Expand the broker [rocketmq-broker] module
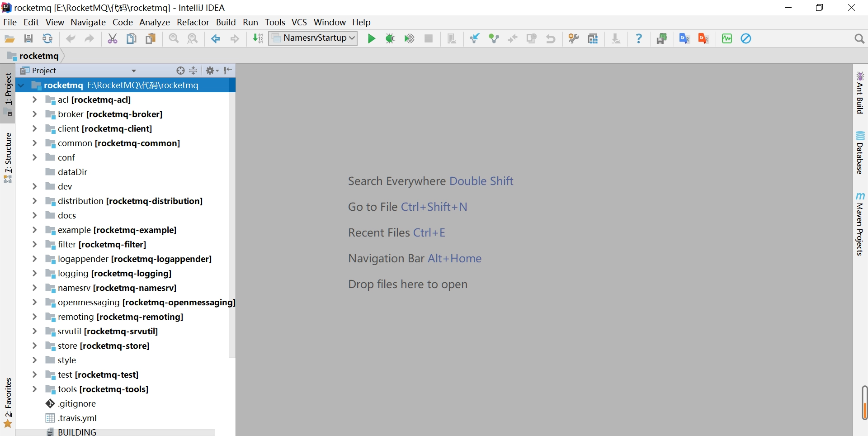 point(34,114)
